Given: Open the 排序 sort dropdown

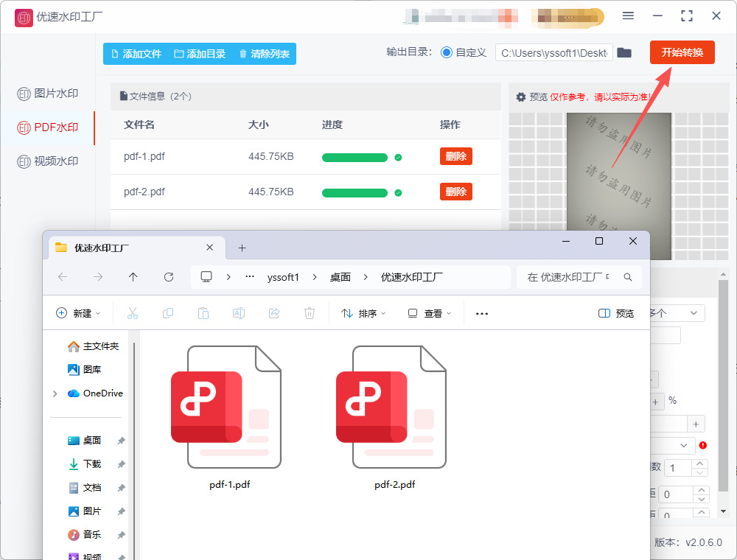Looking at the screenshot, I should (x=363, y=313).
